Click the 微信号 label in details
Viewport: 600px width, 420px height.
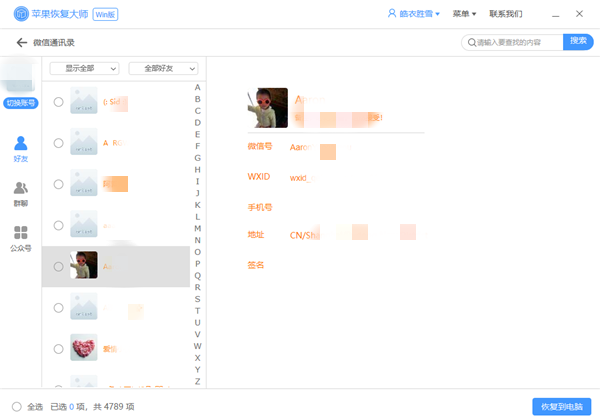tap(260, 146)
